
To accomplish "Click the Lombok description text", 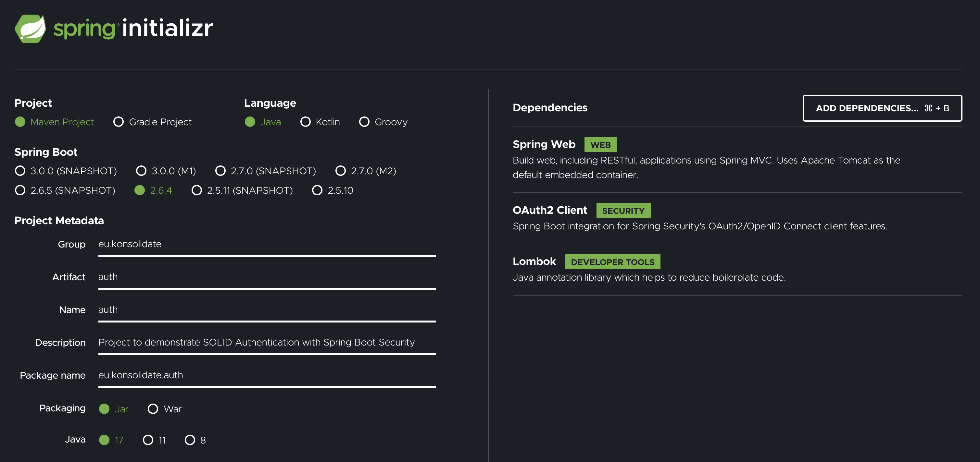I will click(649, 278).
